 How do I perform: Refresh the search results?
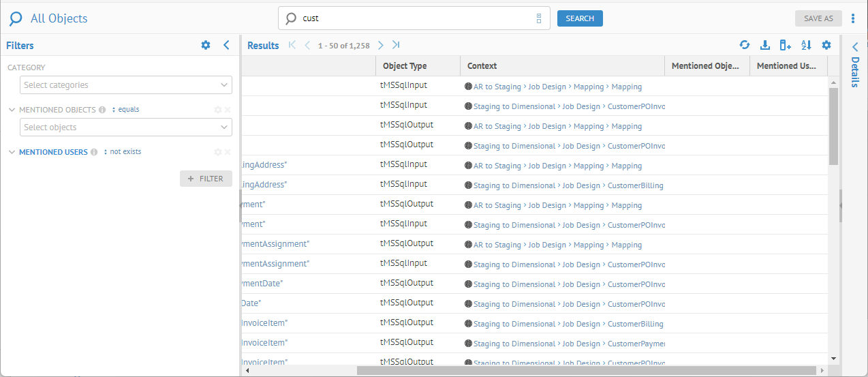tap(745, 45)
